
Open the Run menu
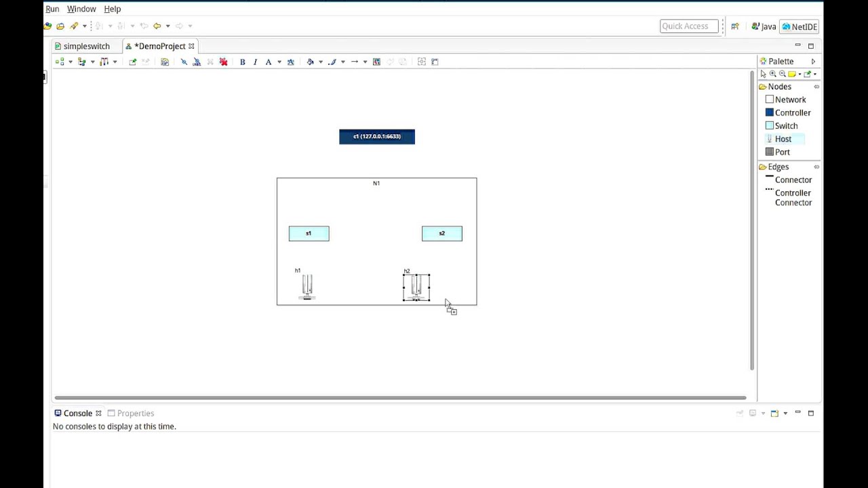pyautogui.click(x=52, y=9)
